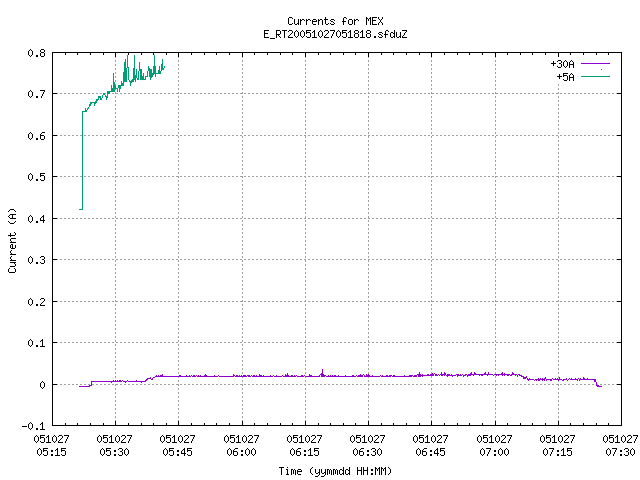Viewport: 640px width, 480px height.
Task: Click the x-axis tick 051027 07:00
Action: [x=494, y=445]
